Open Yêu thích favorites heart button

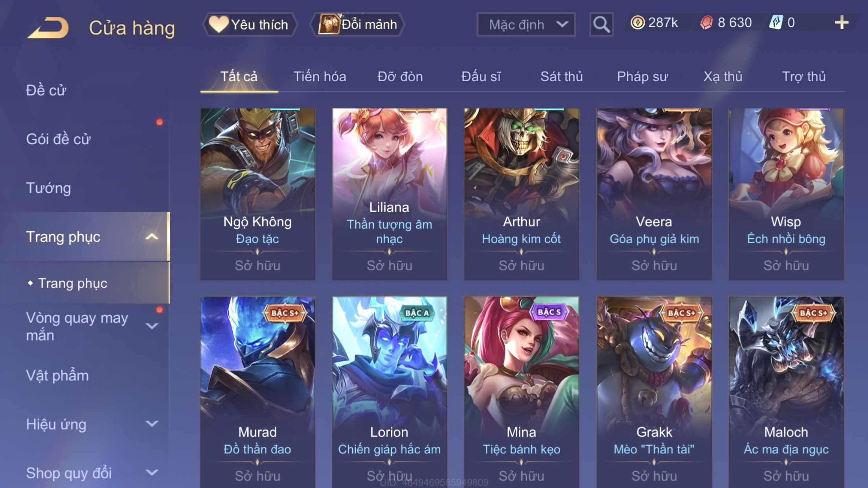coord(250,24)
